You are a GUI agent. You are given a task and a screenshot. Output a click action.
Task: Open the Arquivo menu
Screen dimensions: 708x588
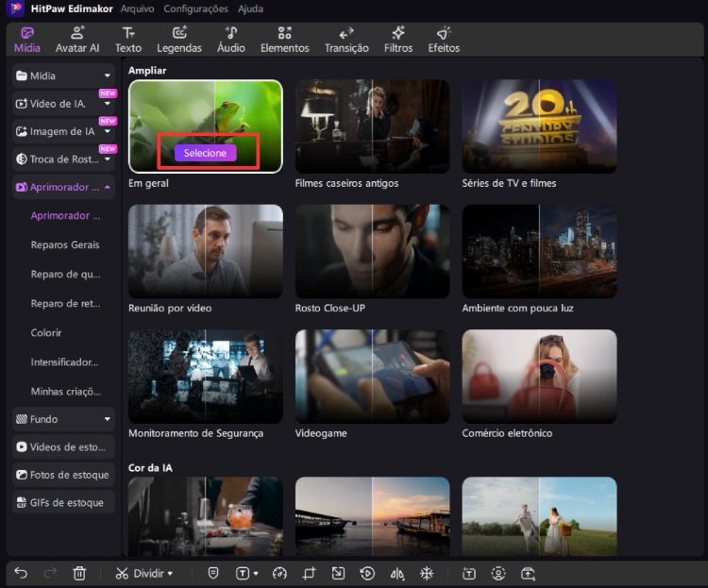coord(137,8)
